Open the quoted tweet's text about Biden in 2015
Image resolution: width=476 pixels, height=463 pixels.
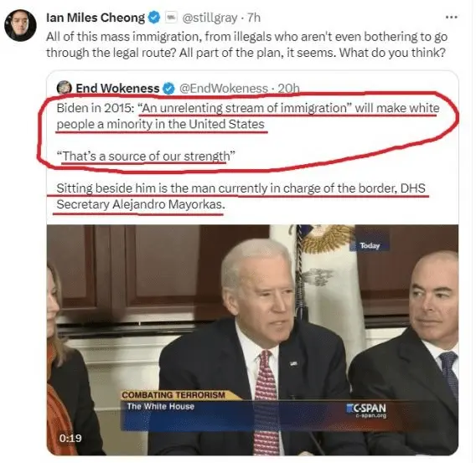pos(248,132)
